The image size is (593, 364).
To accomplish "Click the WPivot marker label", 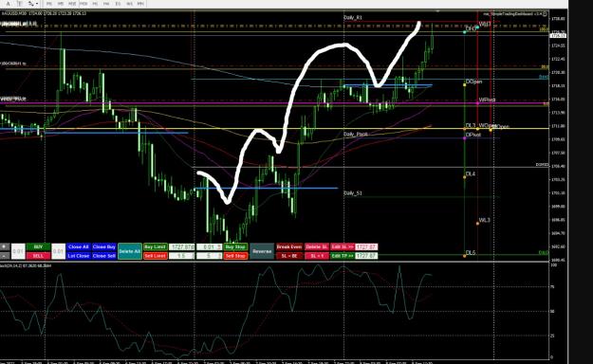I will point(487,100).
